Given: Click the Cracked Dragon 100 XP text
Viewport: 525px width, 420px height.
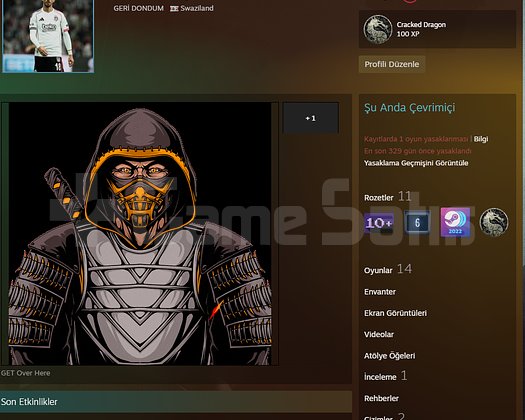Looking at the screenshot, I should [x=421, y=29].
